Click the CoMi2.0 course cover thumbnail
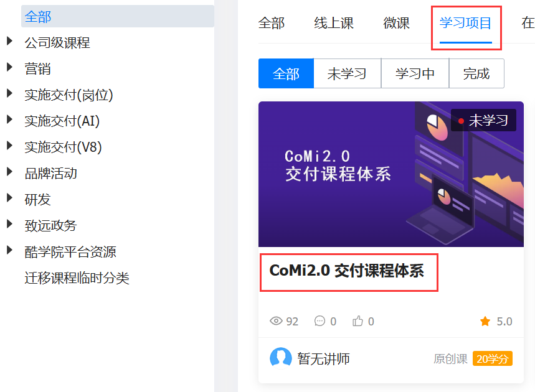535x392 pixels. (391, 174)
